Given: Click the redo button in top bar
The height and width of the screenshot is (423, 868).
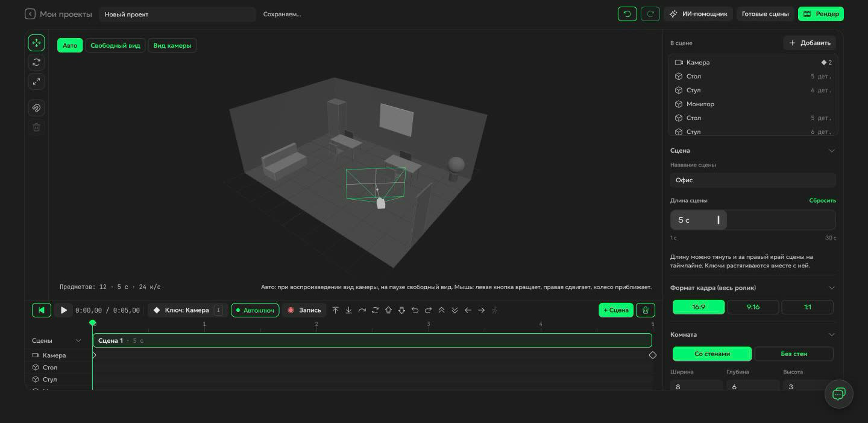Looking at the screenshot, I should pyautogui.click(x=650, y=14).
